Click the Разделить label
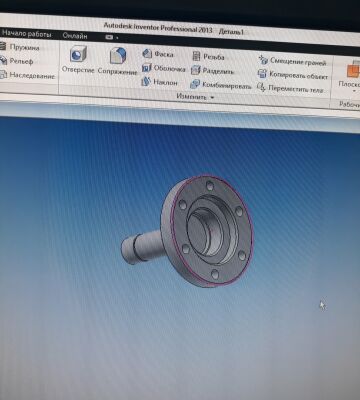Screen dimensions: 360x400 click(218, 71)
